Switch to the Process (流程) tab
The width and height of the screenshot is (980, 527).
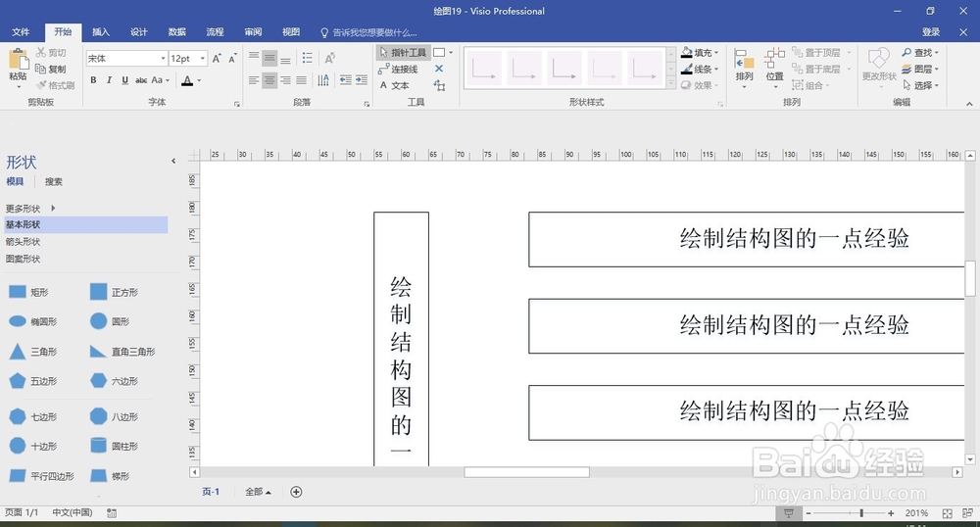pos(215,32)
